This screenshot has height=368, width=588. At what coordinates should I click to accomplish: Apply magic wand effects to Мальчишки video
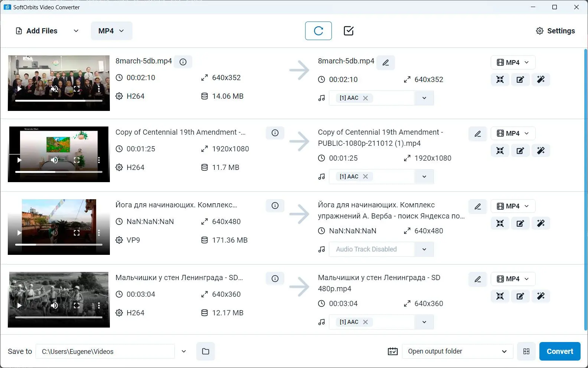(540, 296)
